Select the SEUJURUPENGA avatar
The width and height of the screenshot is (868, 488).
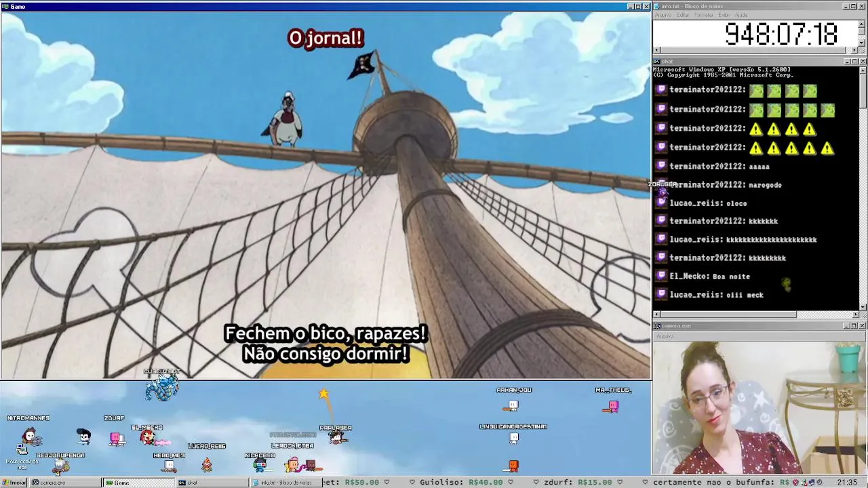point(60,466)
